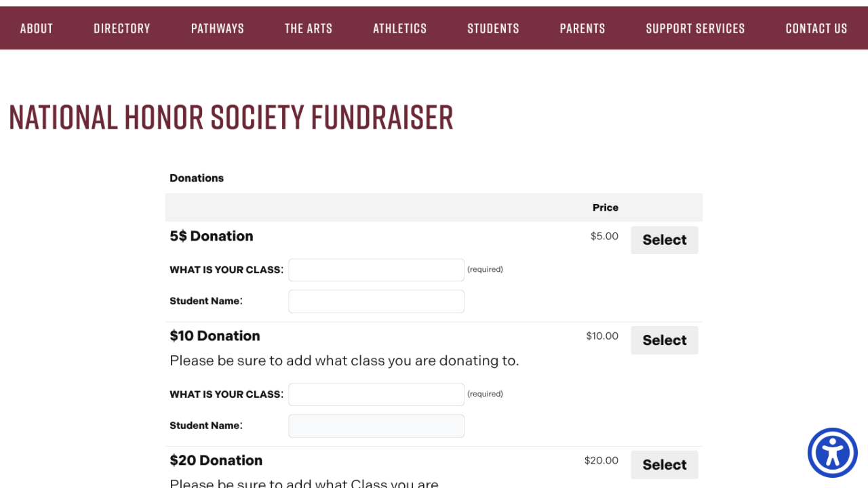Screen dimensions: 868x488
Task: Open the Support Services menu
Action: tap(695, 28)
